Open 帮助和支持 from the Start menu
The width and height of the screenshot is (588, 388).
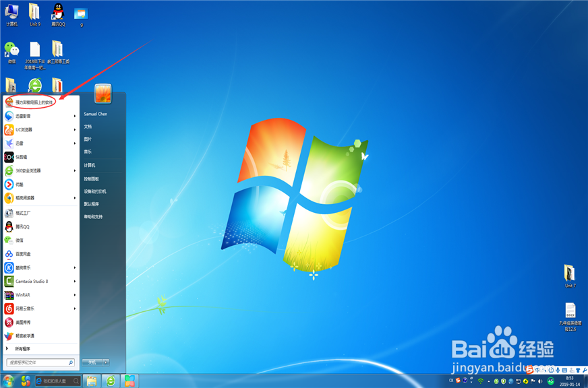93,216
